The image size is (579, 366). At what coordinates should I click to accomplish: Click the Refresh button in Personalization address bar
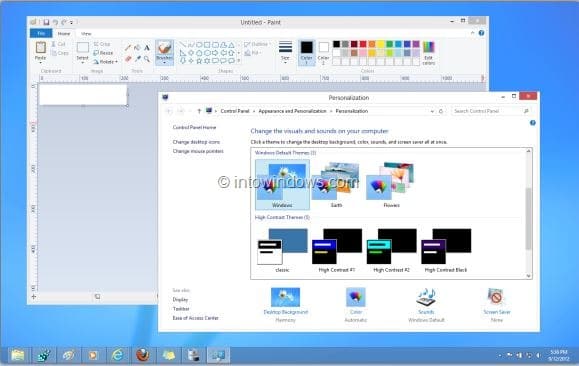pos(441,111)
